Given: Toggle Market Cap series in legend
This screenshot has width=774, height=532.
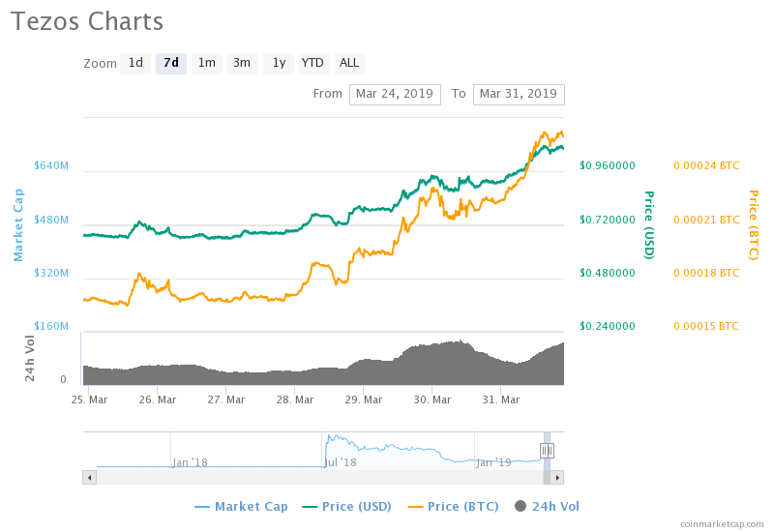Looking at the screenshot, I should [251, 506].
